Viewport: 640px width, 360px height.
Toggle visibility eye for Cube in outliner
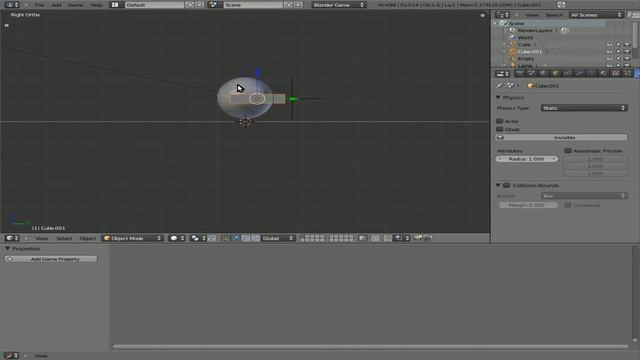609,44
